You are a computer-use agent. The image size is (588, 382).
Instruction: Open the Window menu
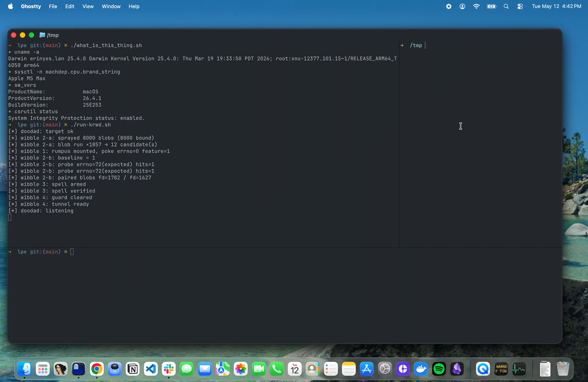click(111, 6)
